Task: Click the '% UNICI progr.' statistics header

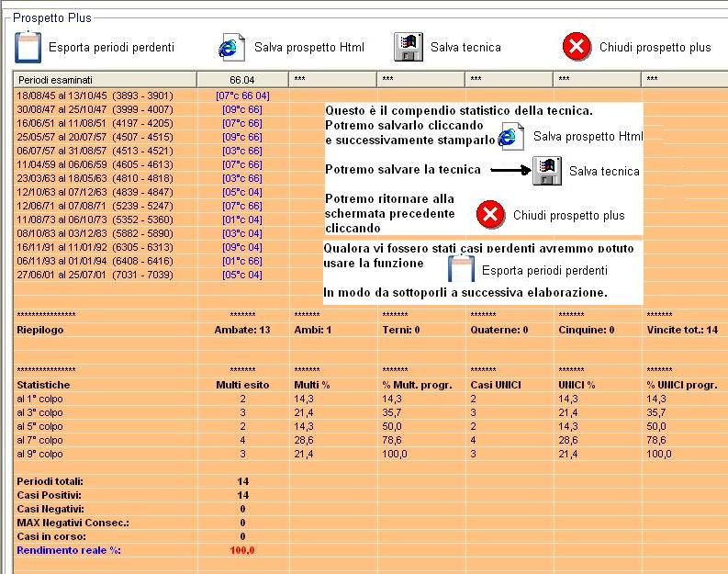Action: click(x=682, y=385)
